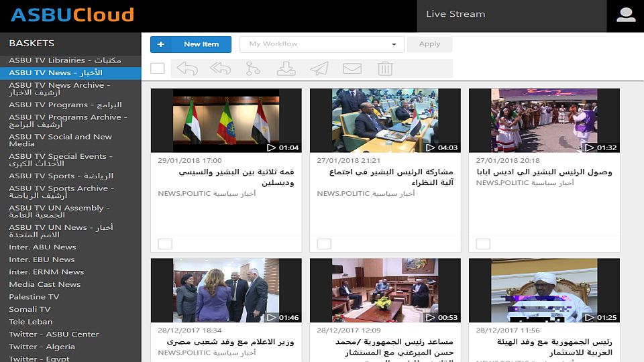644x362 pixels.
Task: Click the date 27/01/2018 21:21
Action: pyautogui.click(x=349, y=160)
